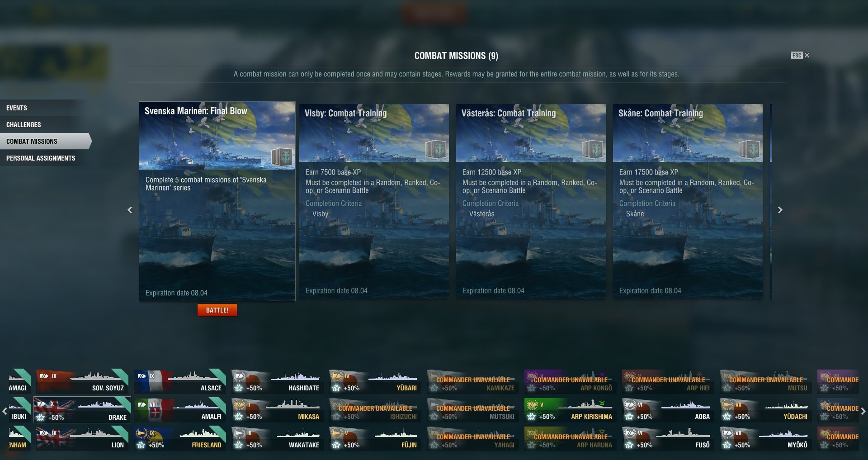Show previous combat missions with left arrow

pyautogui.click(x=130, y=210)
